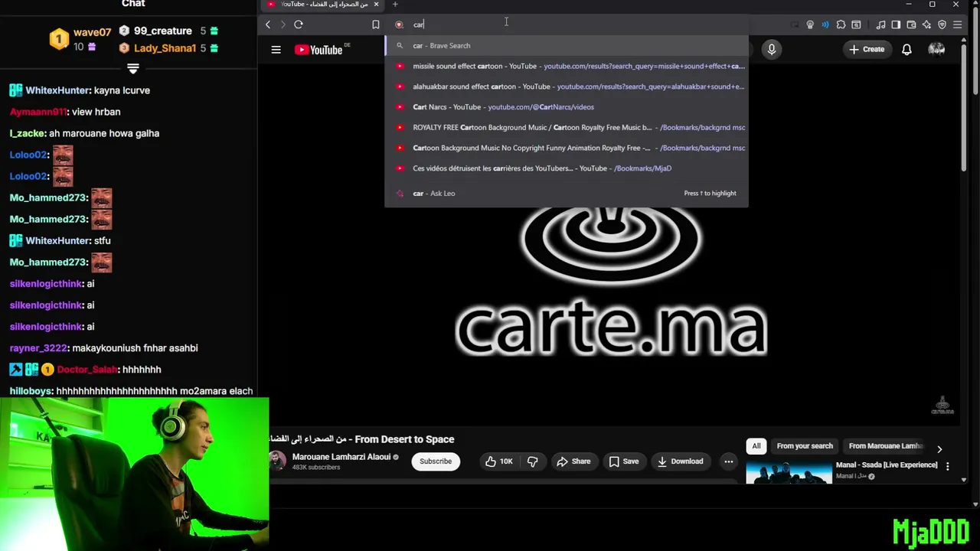Toggle the browser sidebar panel icon
This screenshot has height=551, width=980.
click(x=896, y=24)
